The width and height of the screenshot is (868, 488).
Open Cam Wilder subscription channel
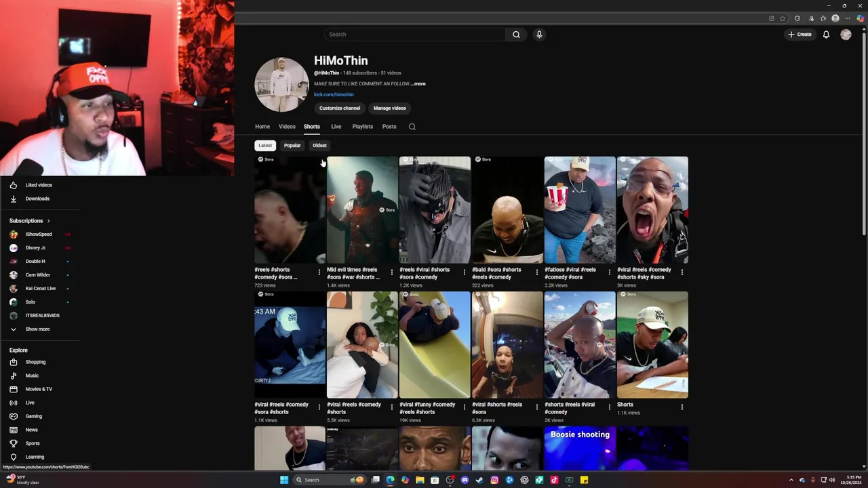pos(39,275)
